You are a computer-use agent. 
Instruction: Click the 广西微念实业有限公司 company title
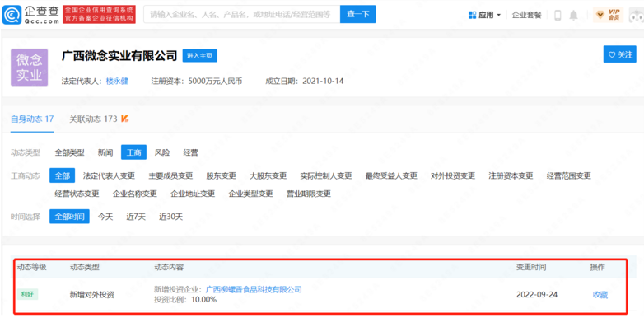(119, 55)
